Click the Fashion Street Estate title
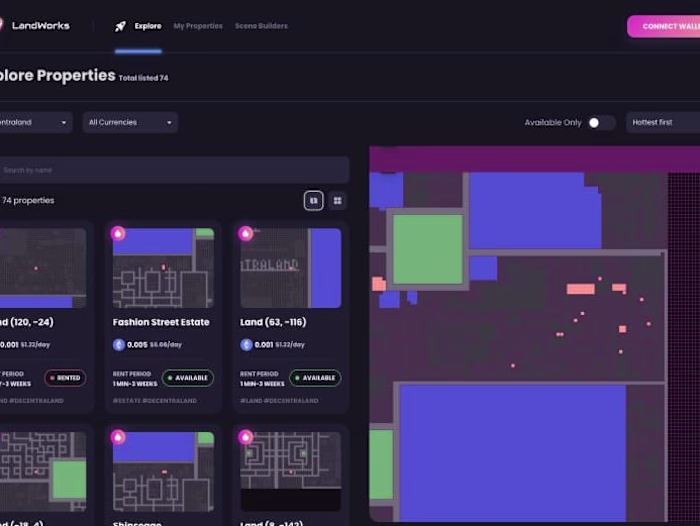Screen dimensions: 700x526 pyautogui.click(x=161, y=322)
